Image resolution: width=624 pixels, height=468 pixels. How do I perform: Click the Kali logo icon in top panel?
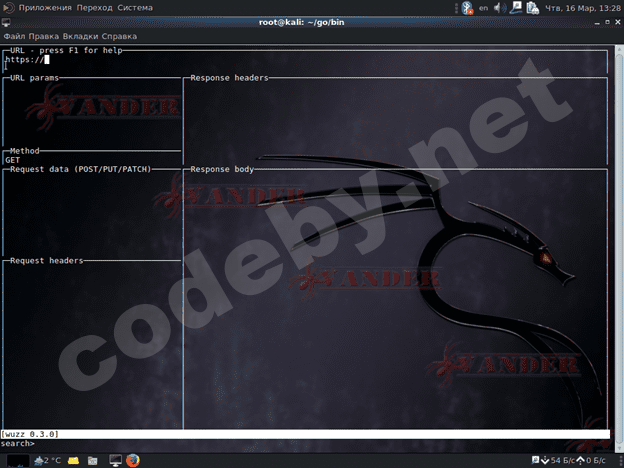point(8,8)
